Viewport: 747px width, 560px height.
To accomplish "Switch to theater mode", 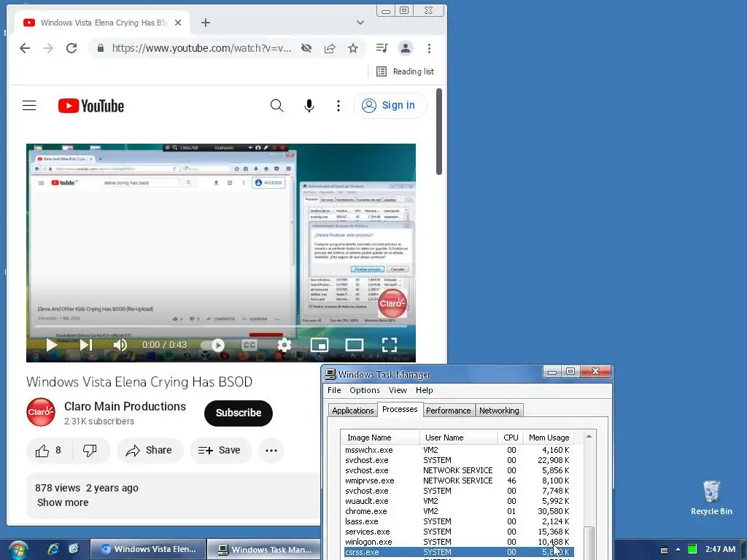I will (355, 345).
